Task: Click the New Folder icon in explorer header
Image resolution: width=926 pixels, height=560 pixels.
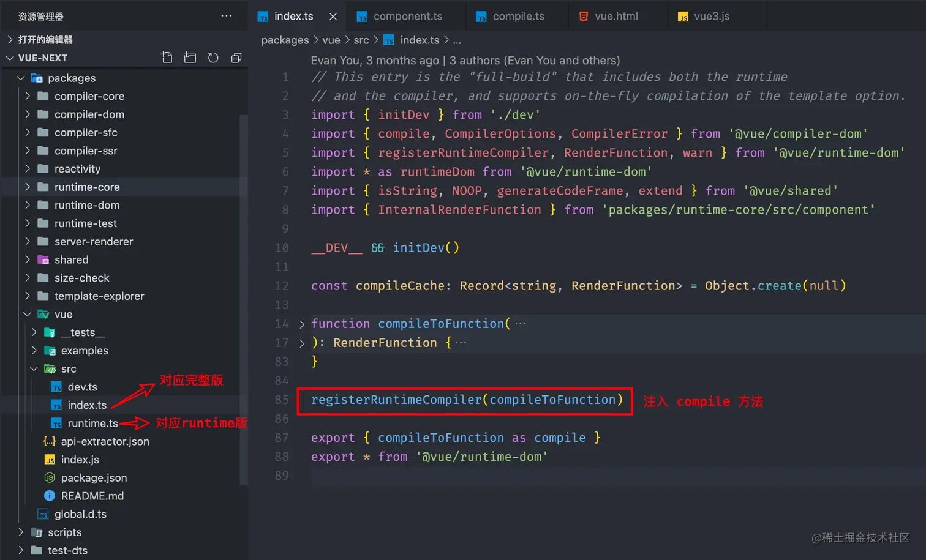Action: point(190,58)
